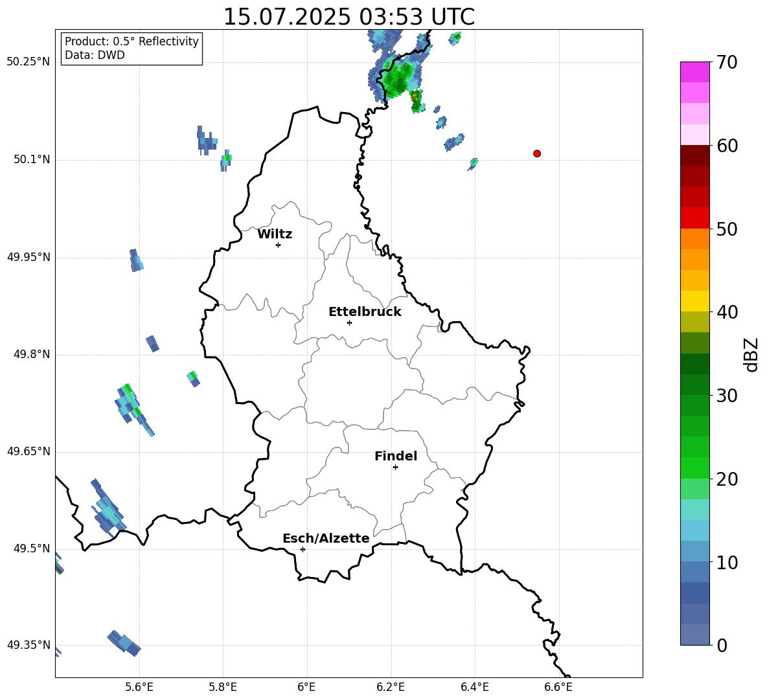Click the Wiltz station cross marker
The height and width of the screenshot is (700, 767).
pos(279,245)
